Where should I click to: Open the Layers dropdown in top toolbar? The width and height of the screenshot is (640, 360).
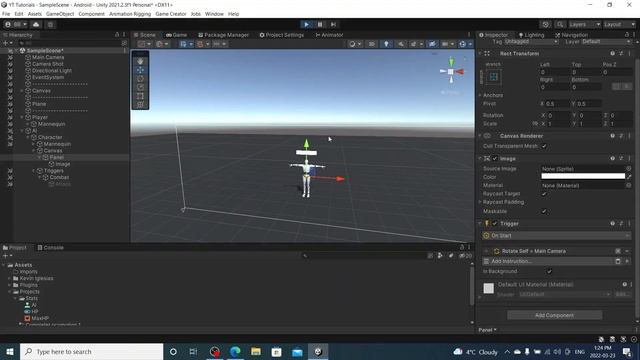tap(584, 24)
